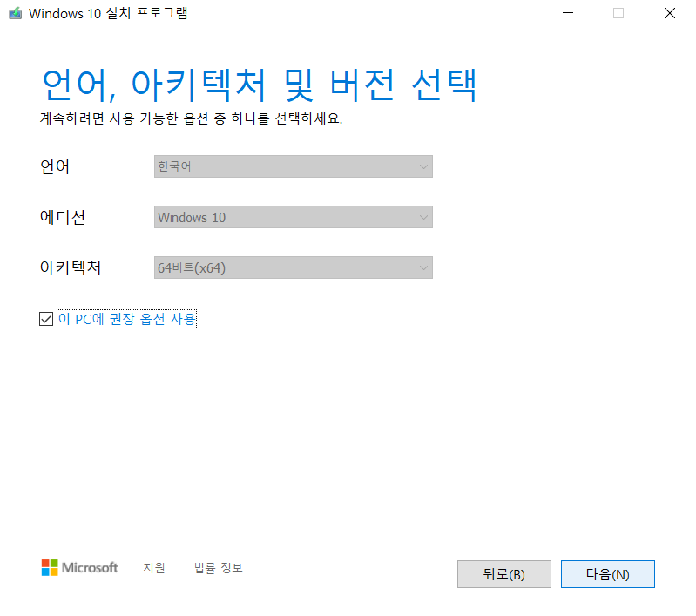Click the heading '언어, 아키텍처 및 버전 선택'
696x616 pixels.
click(x=260, y=85)
